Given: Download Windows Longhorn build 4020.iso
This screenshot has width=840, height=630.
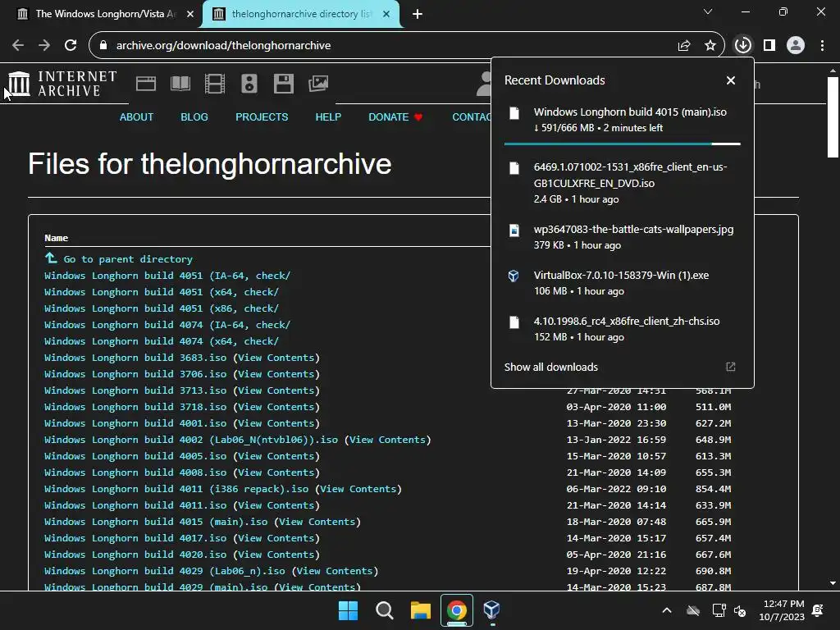Looking at the screenshot, I should [135, 555].
